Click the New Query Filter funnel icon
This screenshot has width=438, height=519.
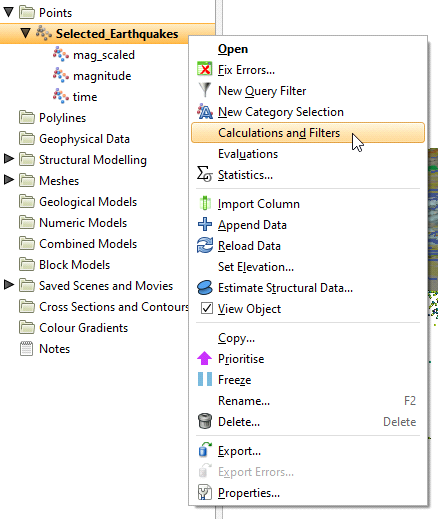pyautogui.click(x=205, y=90)
